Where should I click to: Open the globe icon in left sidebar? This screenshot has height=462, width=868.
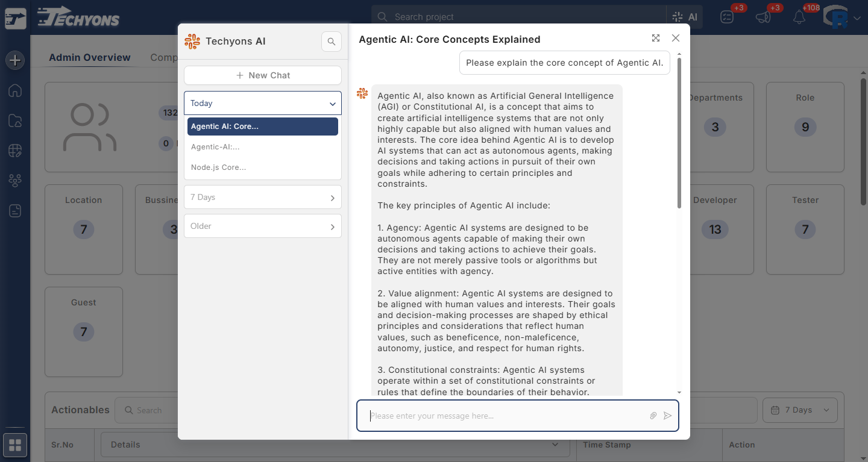coord(15,151)
